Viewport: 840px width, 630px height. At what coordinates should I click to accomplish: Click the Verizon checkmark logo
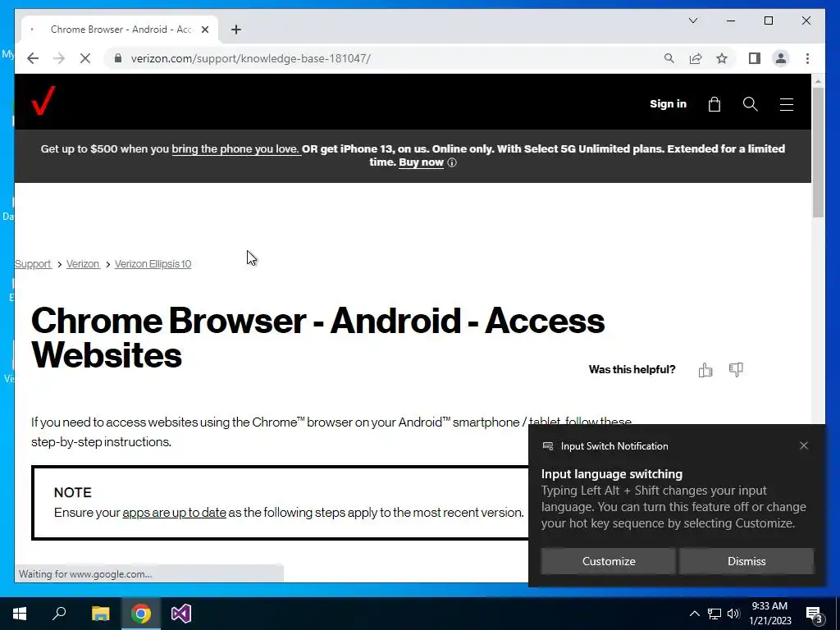point(43,101)
